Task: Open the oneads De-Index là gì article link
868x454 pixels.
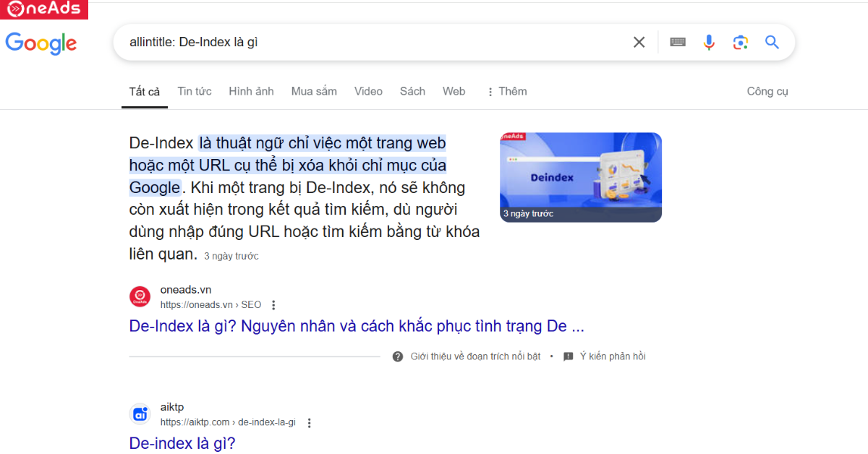Action: click(356, 326)
